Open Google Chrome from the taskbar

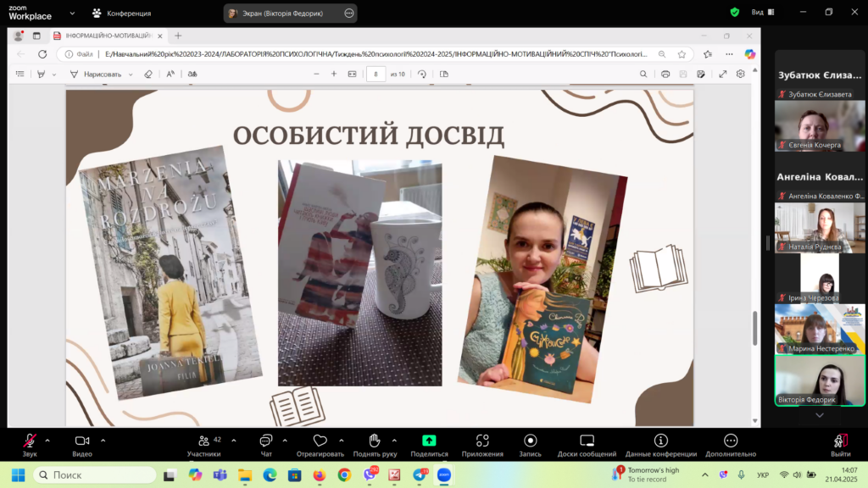point(344,474)
